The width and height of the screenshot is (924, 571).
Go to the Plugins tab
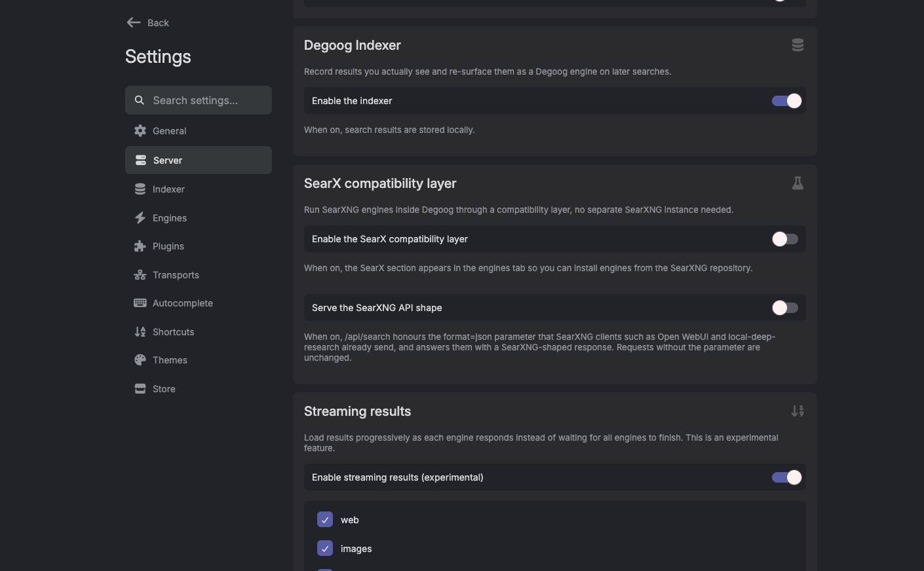point(199,246)
